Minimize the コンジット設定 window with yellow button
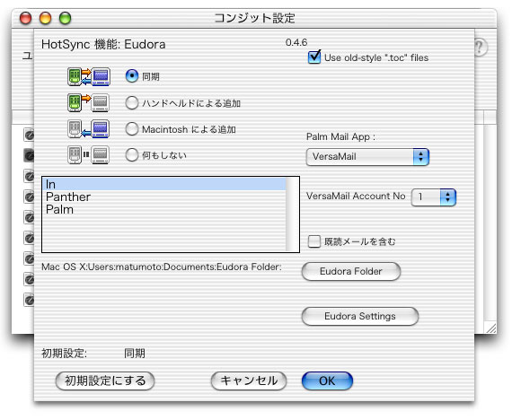Screen dimensions: 512x420 46,18
